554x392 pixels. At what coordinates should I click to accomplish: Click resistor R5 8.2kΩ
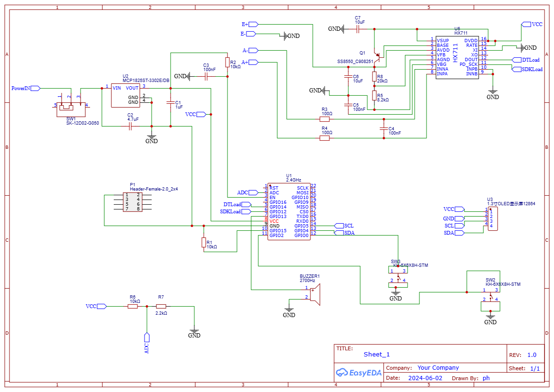(x=374, y=95)
